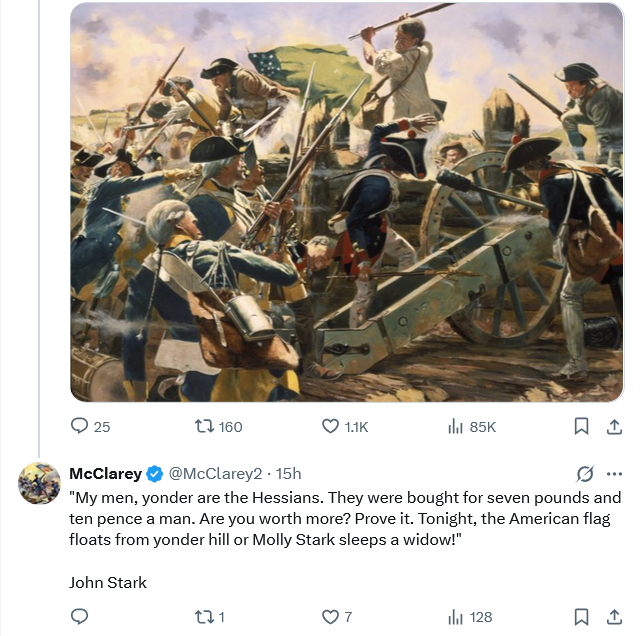View analytics showing 128 views
Screen dimensions: 641x636
tap(470, 617)
